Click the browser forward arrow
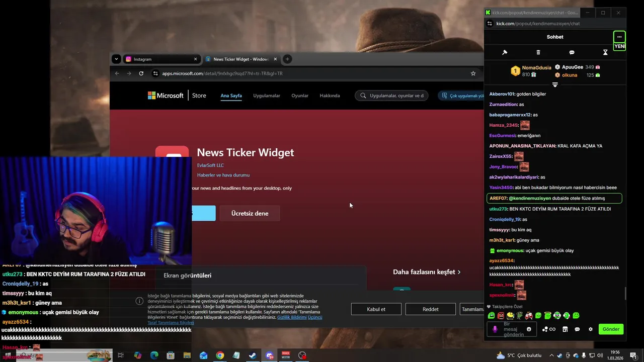644x362 pixels. click(x=129, y=73)
